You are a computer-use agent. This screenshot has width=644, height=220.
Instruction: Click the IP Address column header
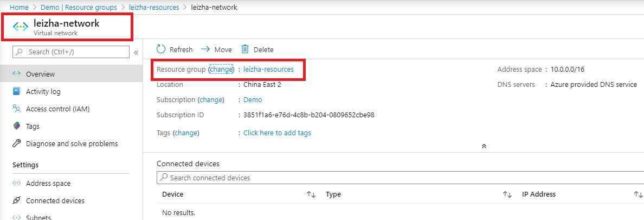(x=539, y=194)
